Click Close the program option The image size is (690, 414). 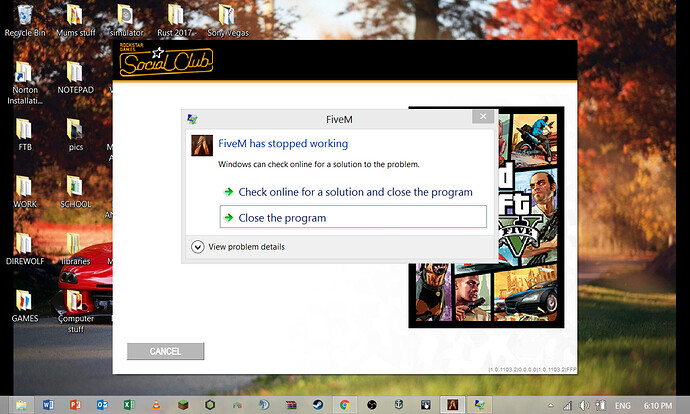(353, 217)
